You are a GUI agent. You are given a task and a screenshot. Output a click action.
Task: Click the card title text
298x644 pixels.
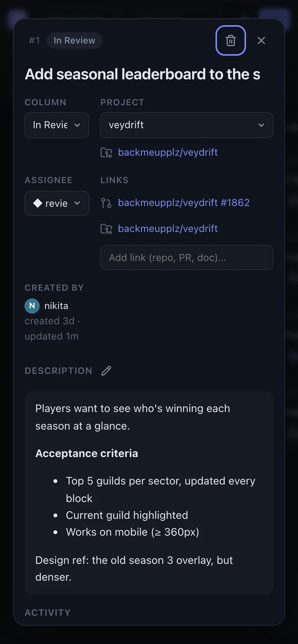(143, 74)
